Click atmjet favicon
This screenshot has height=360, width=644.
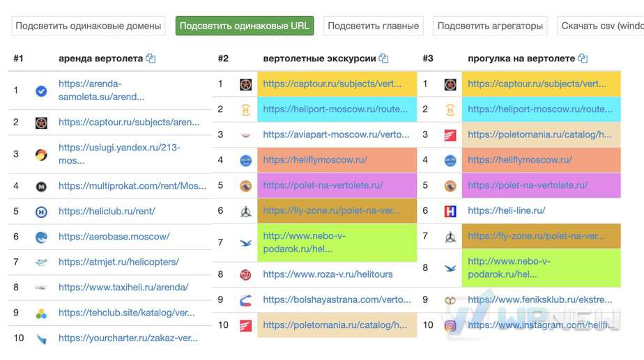pos(41,263)
